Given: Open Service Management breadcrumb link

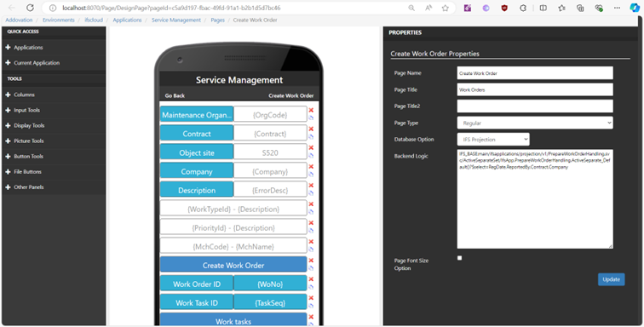Looking at the screenshot, I should coord(176,20).
